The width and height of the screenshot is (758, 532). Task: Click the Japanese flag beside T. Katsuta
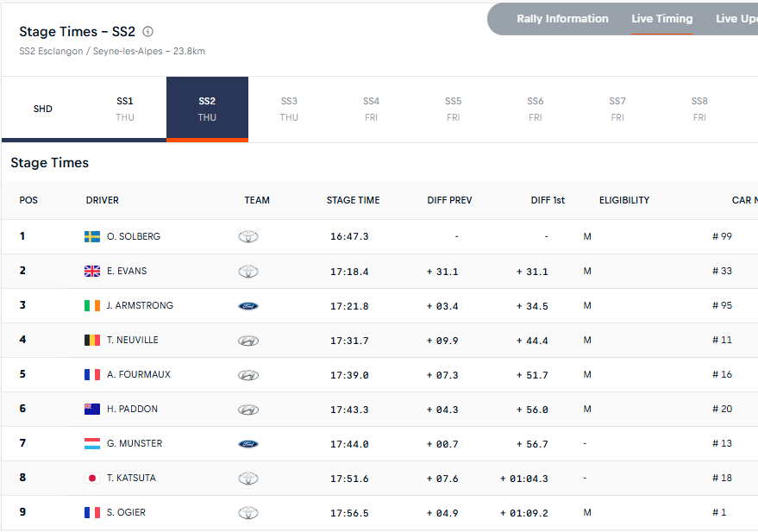click(x=92, y=478)
